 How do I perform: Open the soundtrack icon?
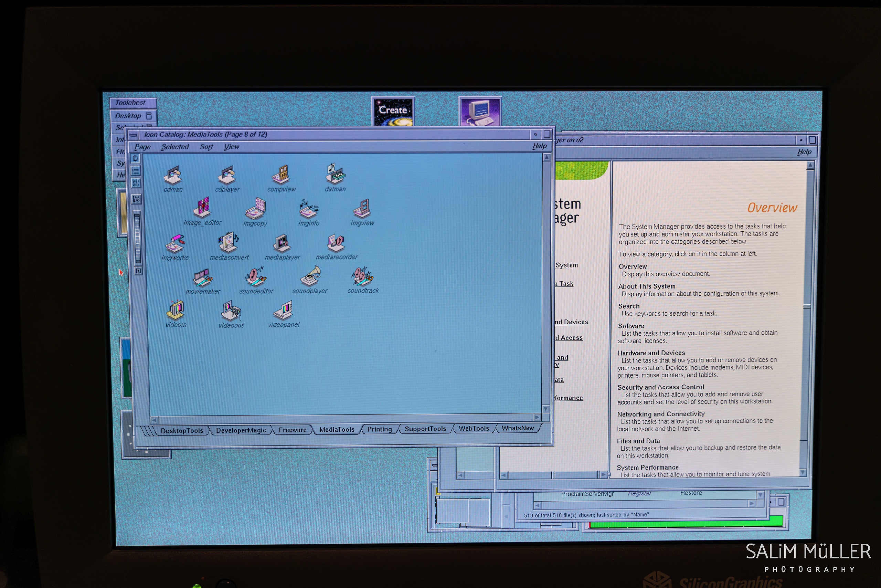pyautogui.click(x=362, y=277)
